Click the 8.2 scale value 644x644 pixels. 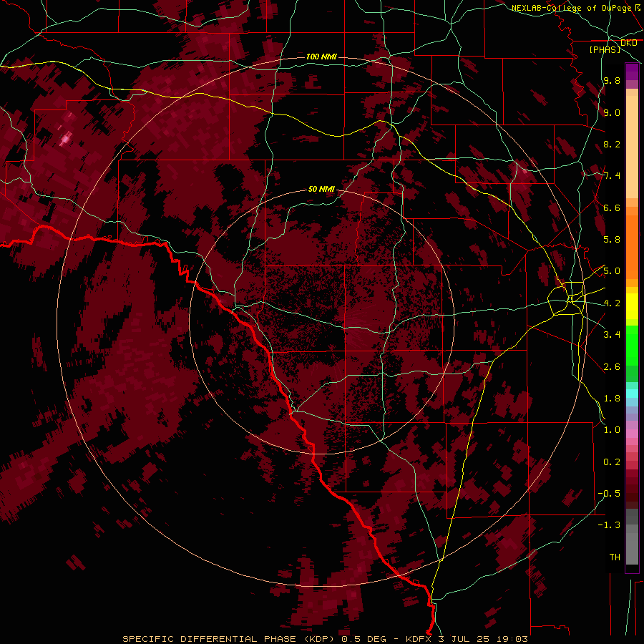[x=612, y=144]
